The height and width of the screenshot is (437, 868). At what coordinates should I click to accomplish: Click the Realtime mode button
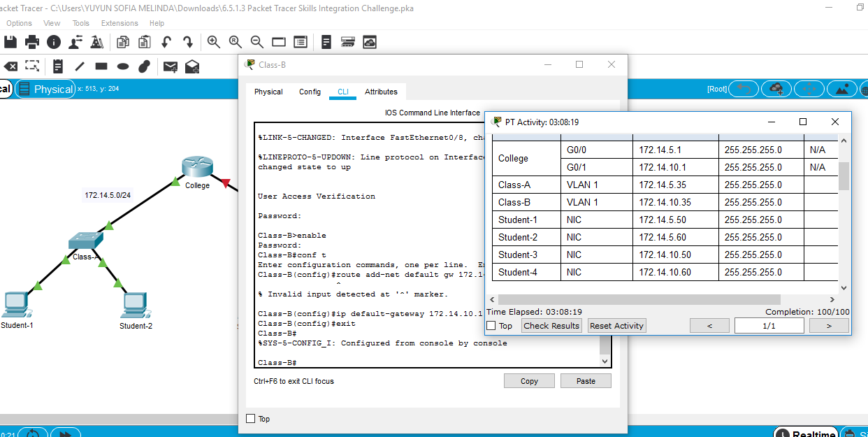806,434
